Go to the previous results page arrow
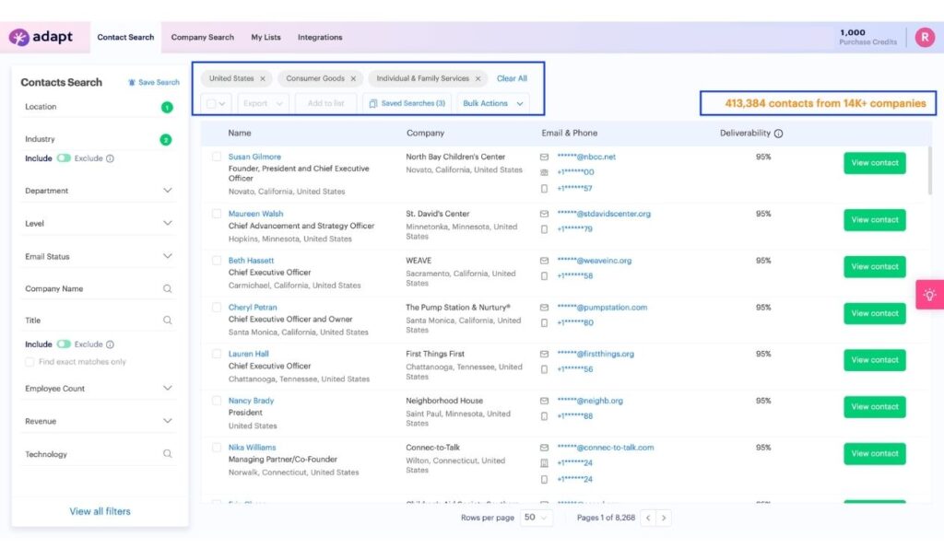944x560 pixels. pos(648,518)
